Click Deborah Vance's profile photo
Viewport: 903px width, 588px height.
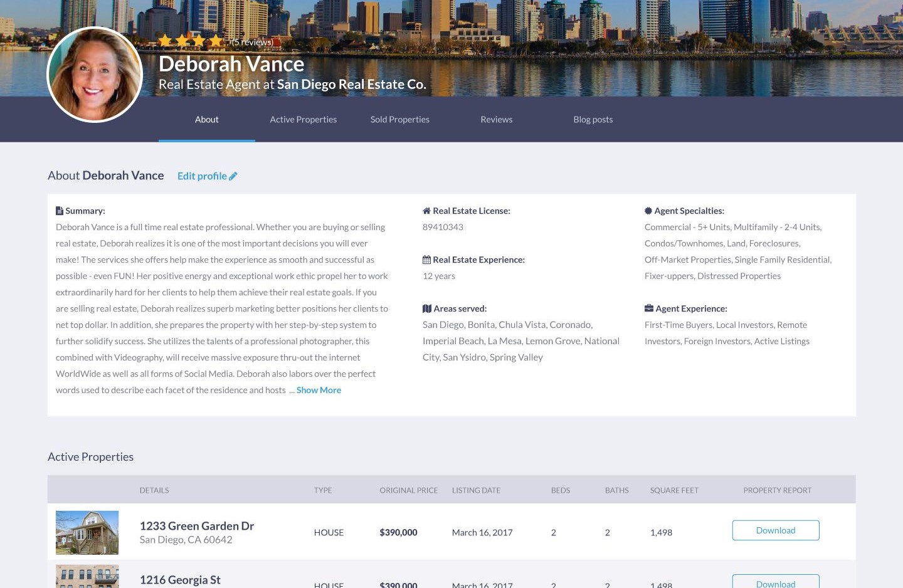pyautogui.click(x=95, y=75)
